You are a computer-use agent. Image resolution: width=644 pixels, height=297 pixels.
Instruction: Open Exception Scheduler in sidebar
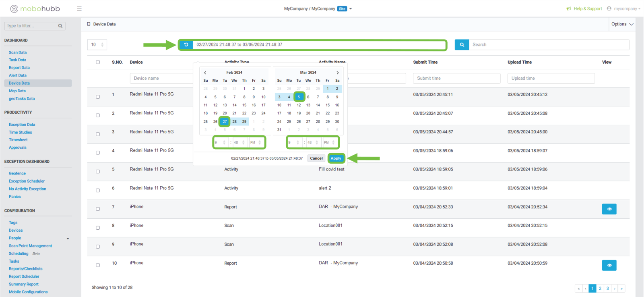tap(27, 181)
